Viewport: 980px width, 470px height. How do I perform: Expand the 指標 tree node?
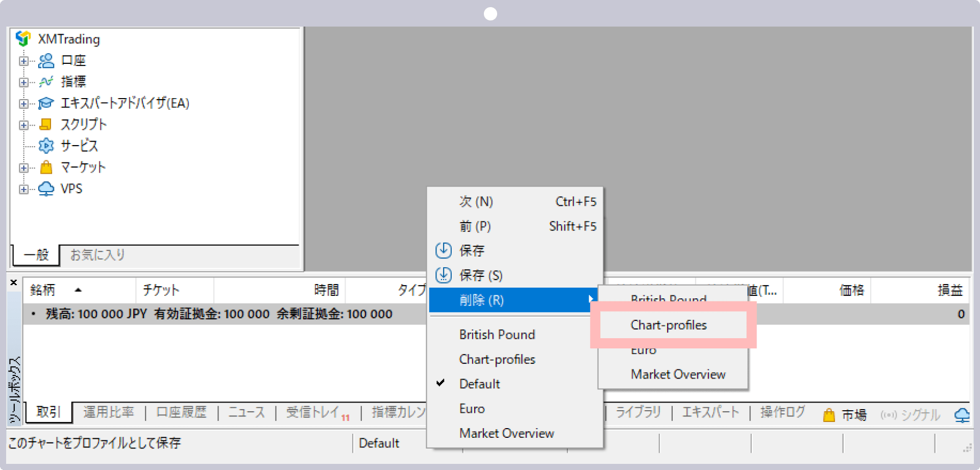pos(23,82)
